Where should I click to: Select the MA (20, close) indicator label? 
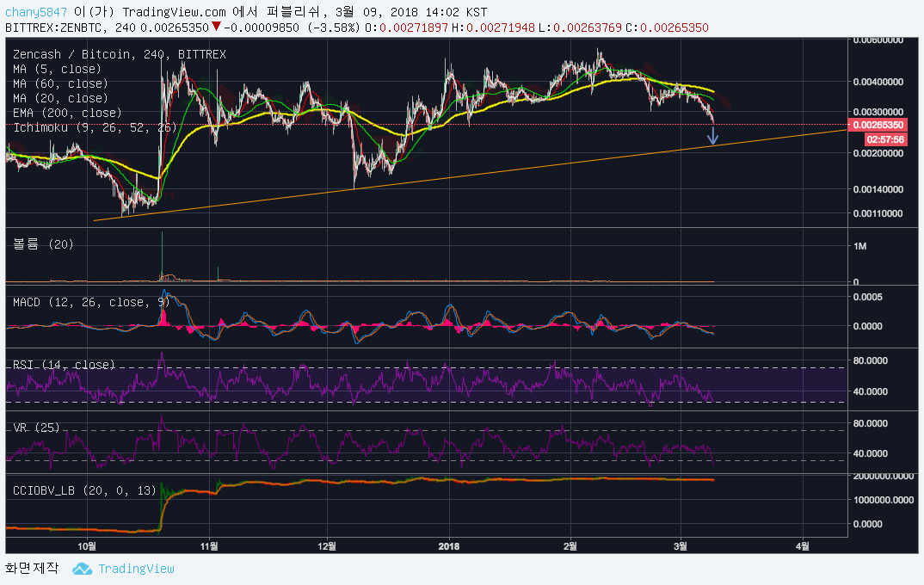(60, 98)
